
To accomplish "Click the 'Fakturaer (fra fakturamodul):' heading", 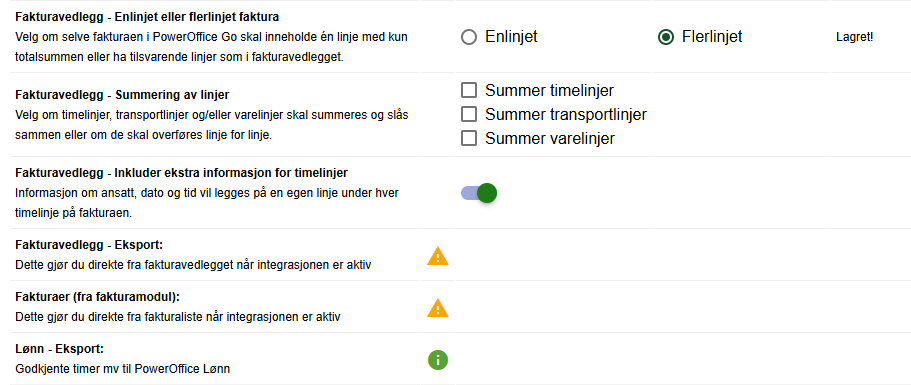I will (98, 297).
